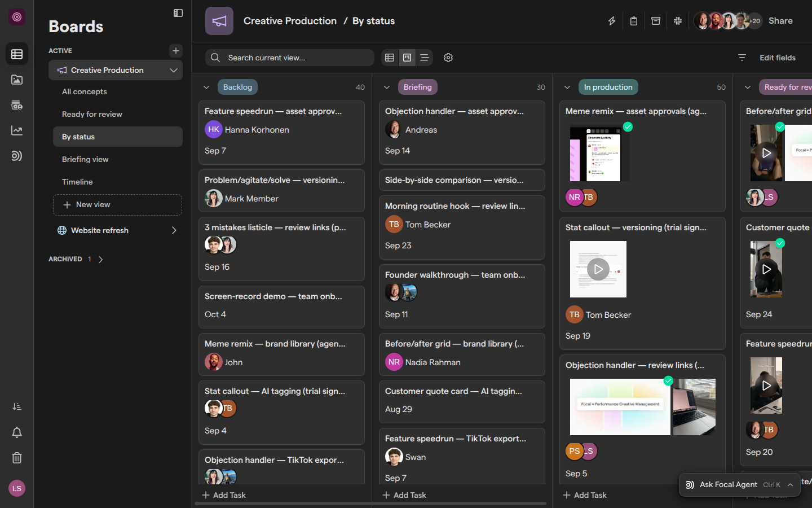Image resolution: width=812 pixels, height=508 pixels.
Task: Open the analytics chart icon in left rail
Action: pos(17,130)
